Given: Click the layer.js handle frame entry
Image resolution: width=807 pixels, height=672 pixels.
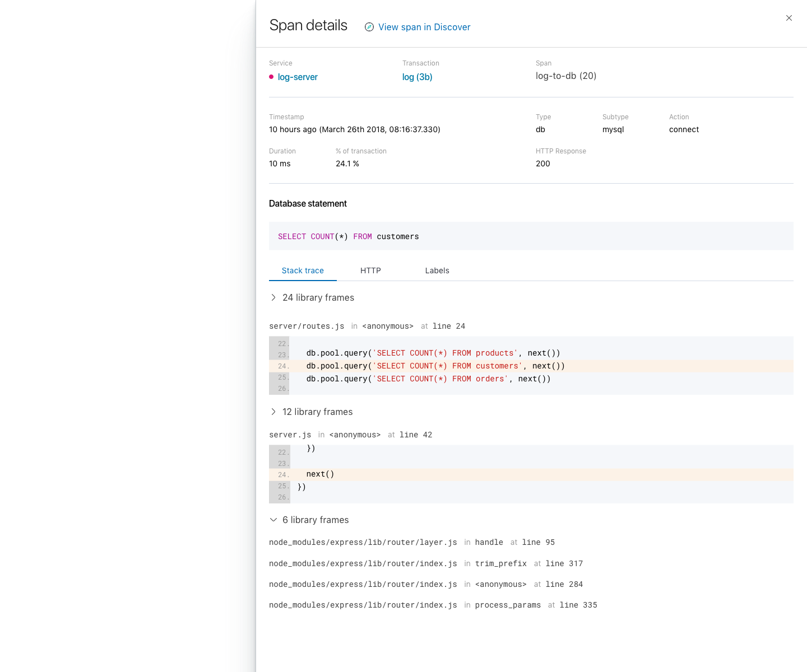Looking at the screenshot, I should click(x=412, y=542).
